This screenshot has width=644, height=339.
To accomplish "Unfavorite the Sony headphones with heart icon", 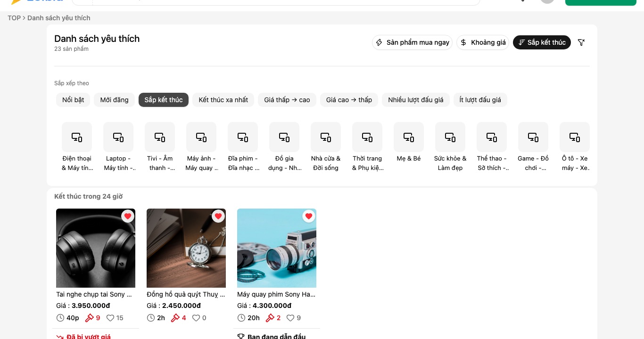I will (x=128, y=216).
